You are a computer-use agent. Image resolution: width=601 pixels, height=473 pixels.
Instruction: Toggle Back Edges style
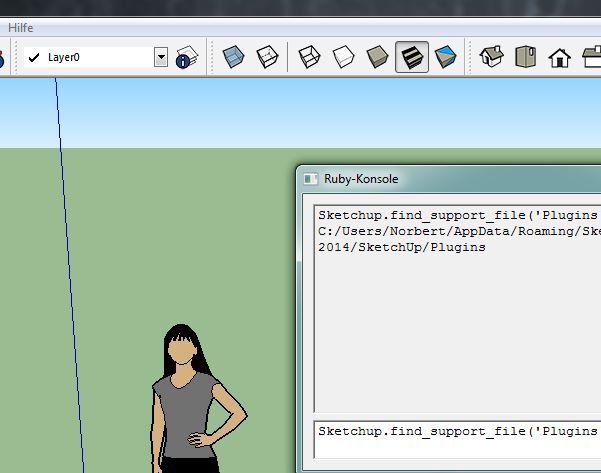[x=267, y=57]
